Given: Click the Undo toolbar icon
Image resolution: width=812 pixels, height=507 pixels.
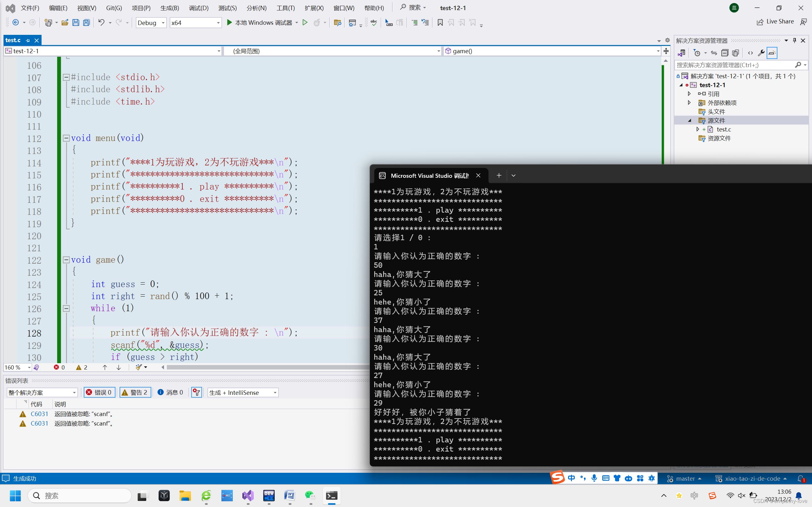Looking at the screenshot, I should [x=101, y=22].
